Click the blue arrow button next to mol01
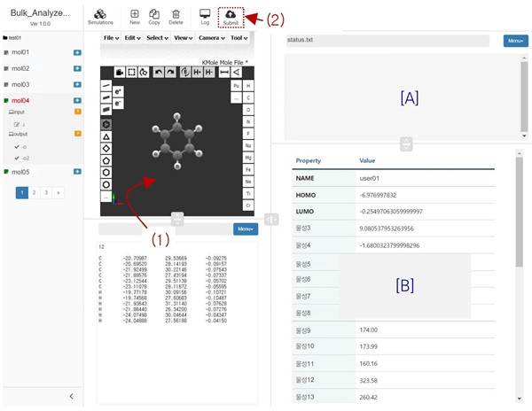Screen dimensions: 532x411 tap(77, 53)
